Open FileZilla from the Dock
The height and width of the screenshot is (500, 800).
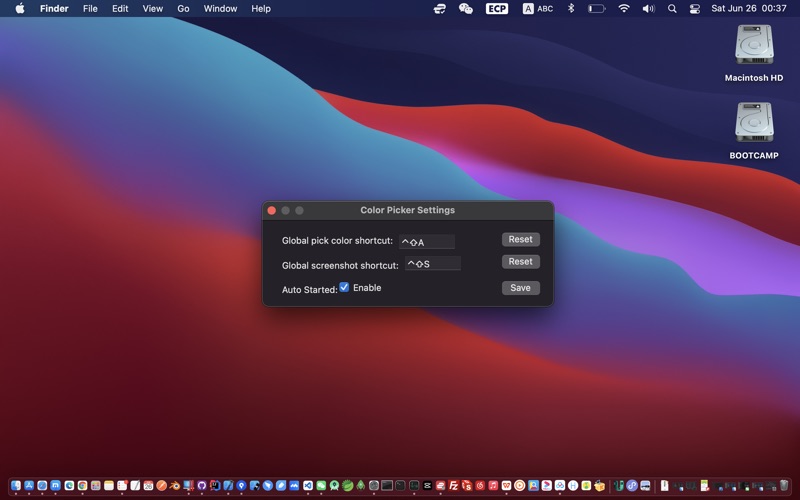pyautogui.click(x=454, y=485)
